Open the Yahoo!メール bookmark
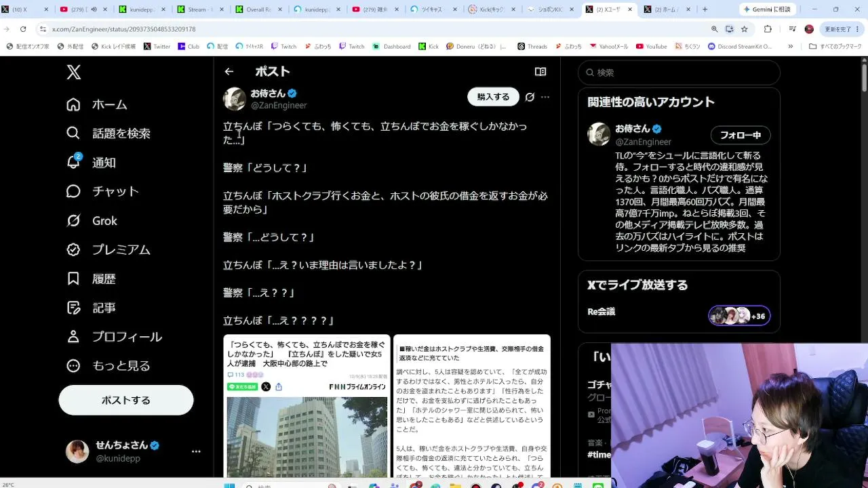This screenshot has height=488, width=868. tap(609, 47)
